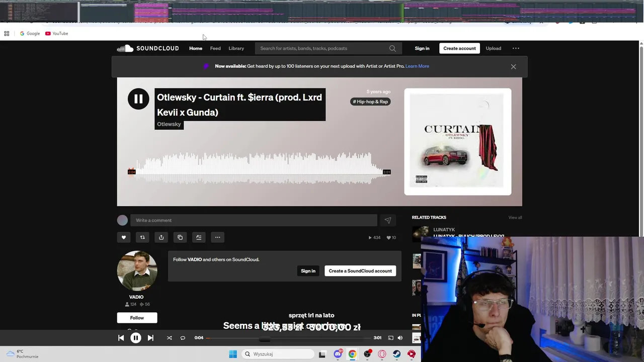This screenshot has height=362, width=644.
Task: Toggle repeat in the player bar
Action: tap(183, 338)
